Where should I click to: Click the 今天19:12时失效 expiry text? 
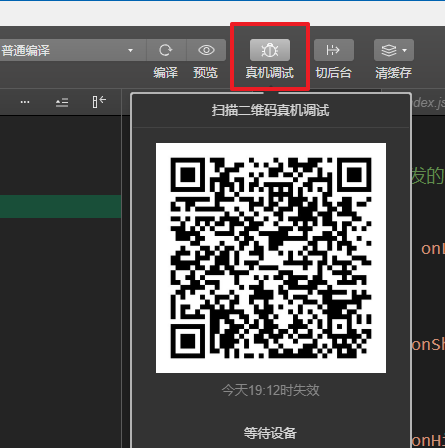(271, 390)
